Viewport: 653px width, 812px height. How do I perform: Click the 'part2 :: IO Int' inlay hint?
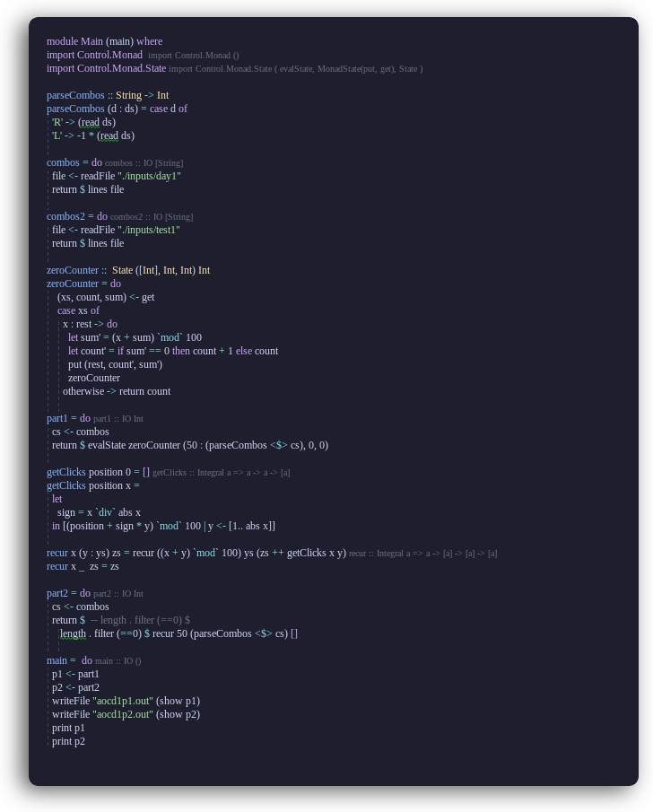point(118,594)
